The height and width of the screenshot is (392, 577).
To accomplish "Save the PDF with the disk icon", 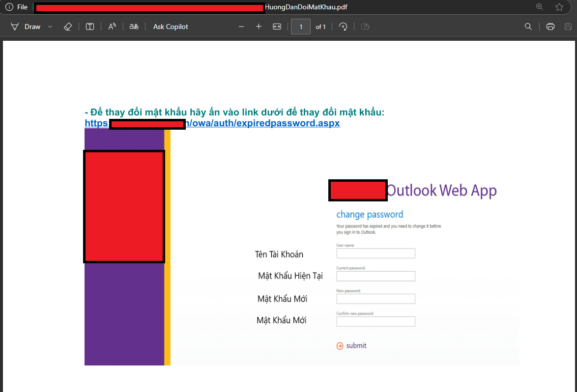I will pos(568,27).
